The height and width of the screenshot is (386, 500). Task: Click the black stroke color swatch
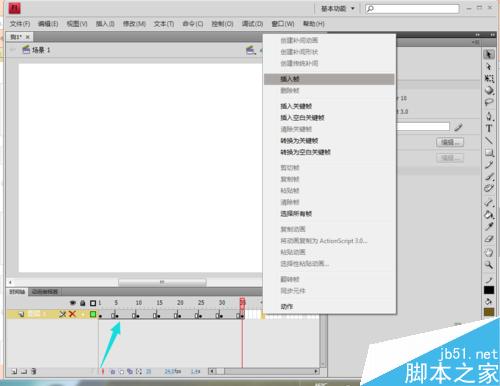(489, 290)
